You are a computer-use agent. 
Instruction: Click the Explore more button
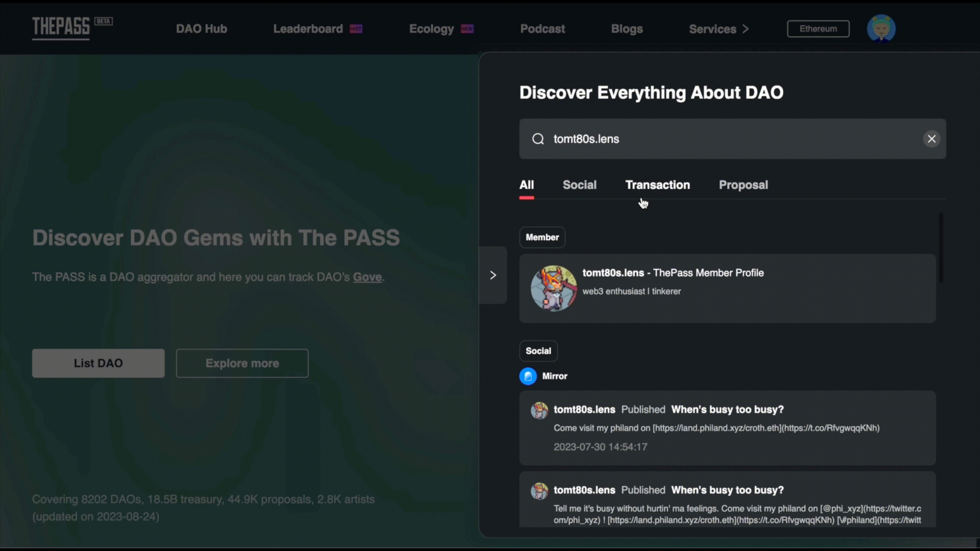tap(242, 364)
